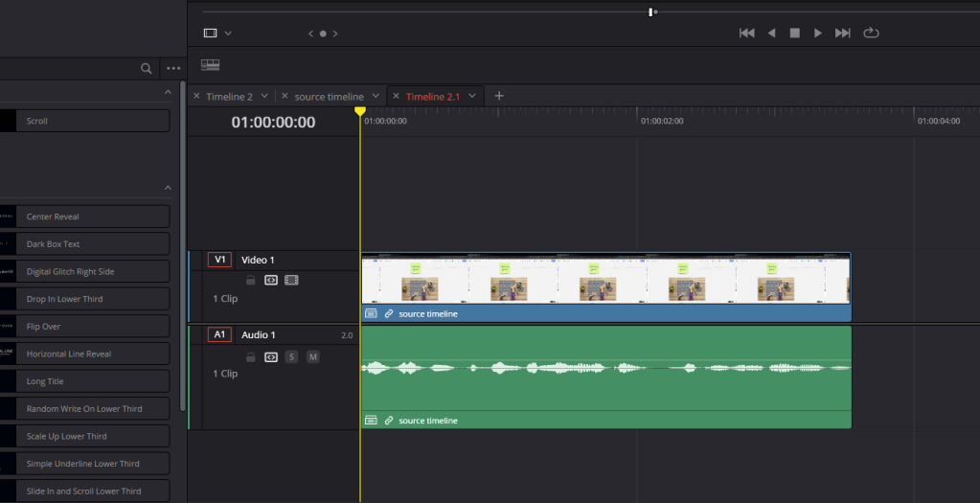
Task: Select the Scroll title
Action: point(84,122)
